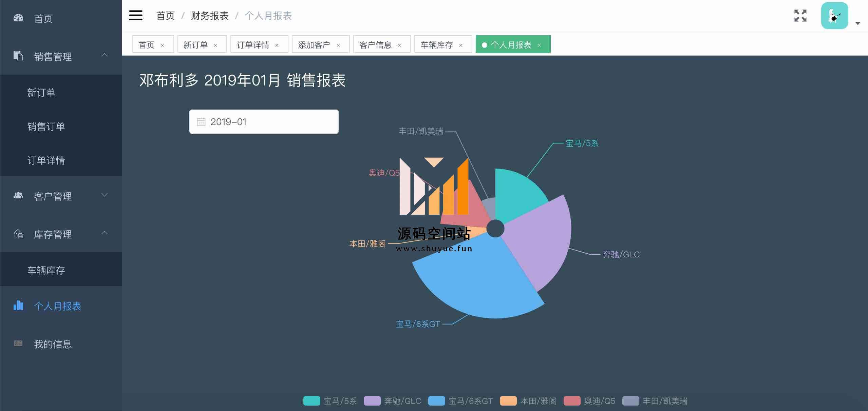Click the people icon beside 客户管理
This screenshot has height=411, width=868.
pos(18,195)
